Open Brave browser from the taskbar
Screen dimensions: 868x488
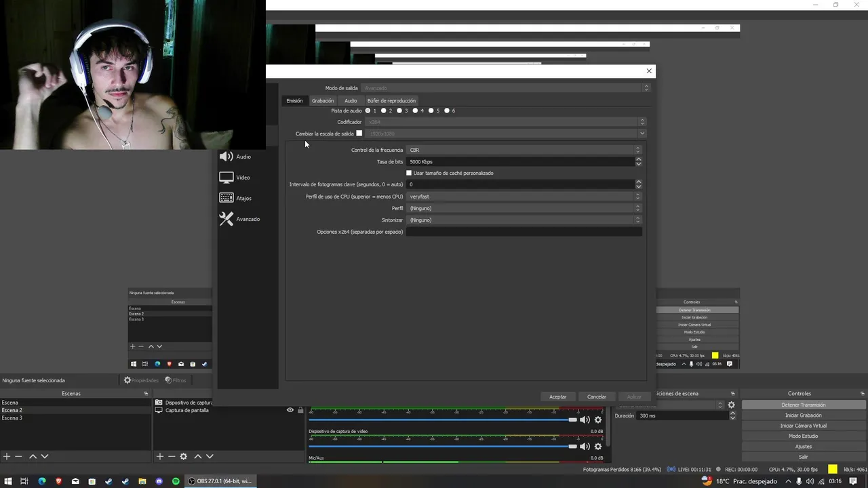58,481
